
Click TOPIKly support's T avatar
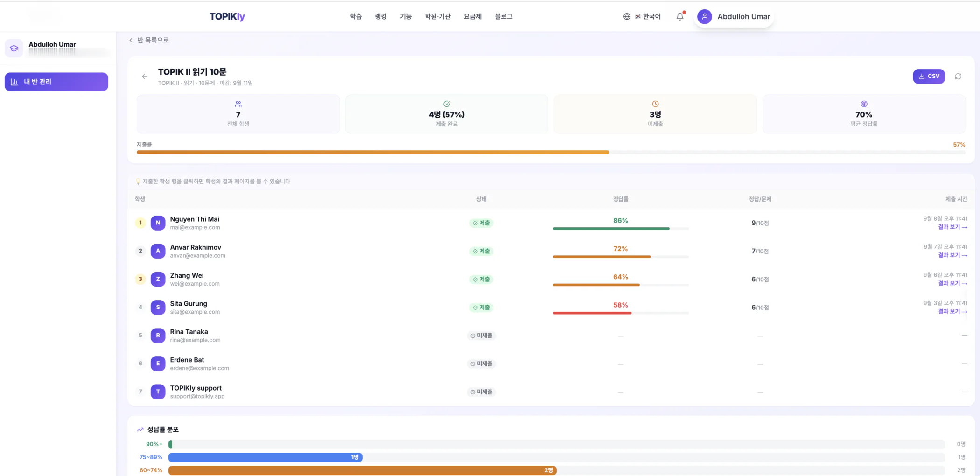158,392
